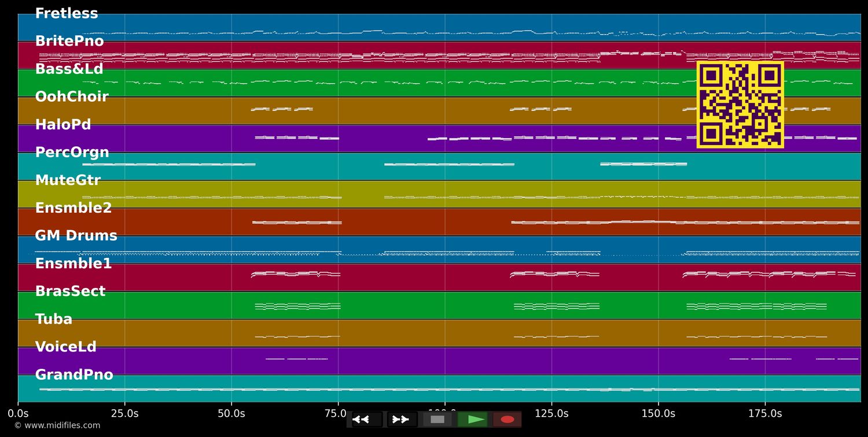The width and height of the screenshot is (868, 437).
Task: Stop playback with the gray square button
Action: coord(437,420)
